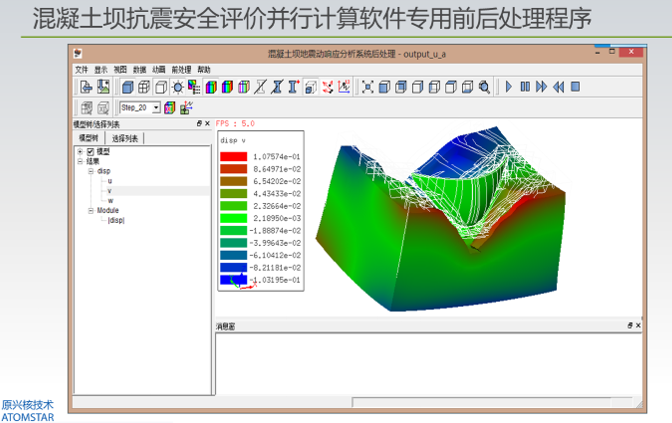Image resolution: width=672 pixels, height=423 pixels.
Task: Click the small cube inside box icon
Action: (x=311, y=87)
